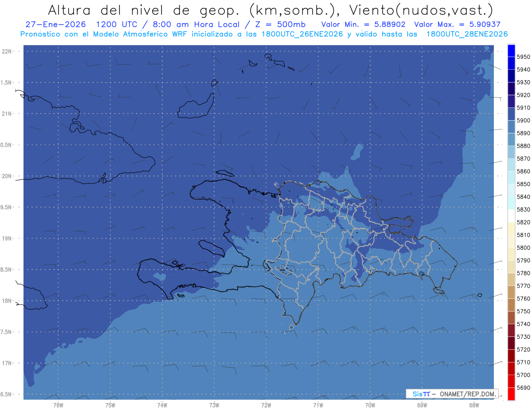Click the '75W' longitude label
The width and height of the screenshot is (532, 411).
coord(110,405)
